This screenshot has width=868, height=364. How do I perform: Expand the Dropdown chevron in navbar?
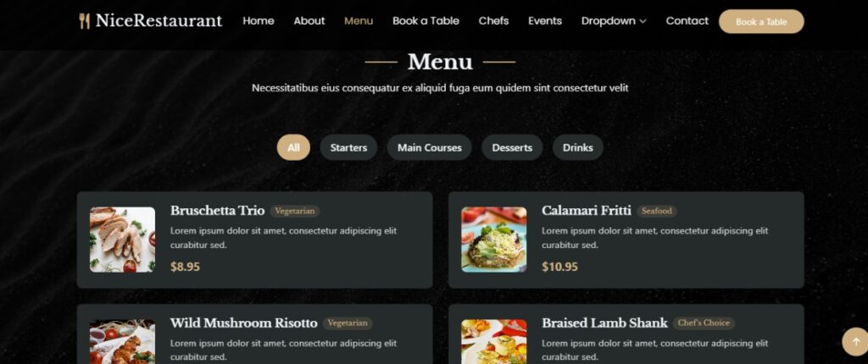[643, 21]
